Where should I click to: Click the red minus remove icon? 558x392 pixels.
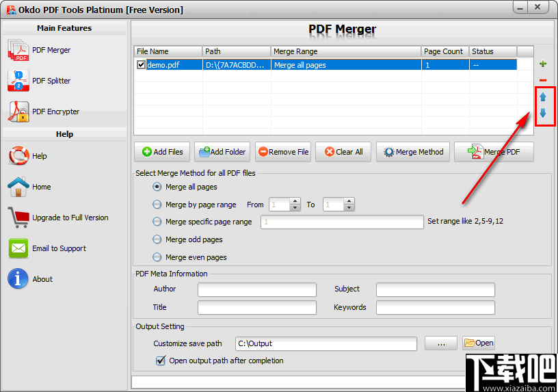click(543, 80)
